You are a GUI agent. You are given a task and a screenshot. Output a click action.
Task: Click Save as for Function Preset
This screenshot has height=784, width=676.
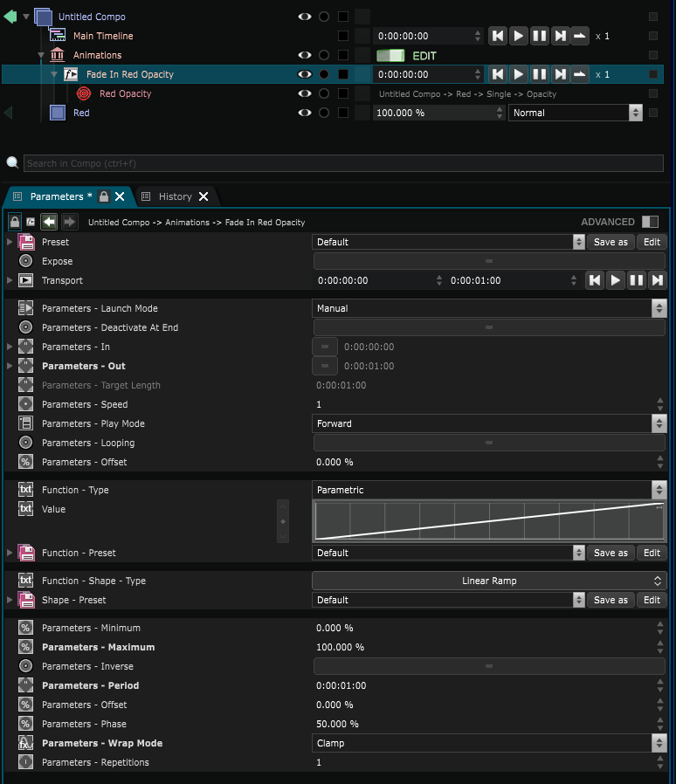pyautogui.click(x=610, y=553)
